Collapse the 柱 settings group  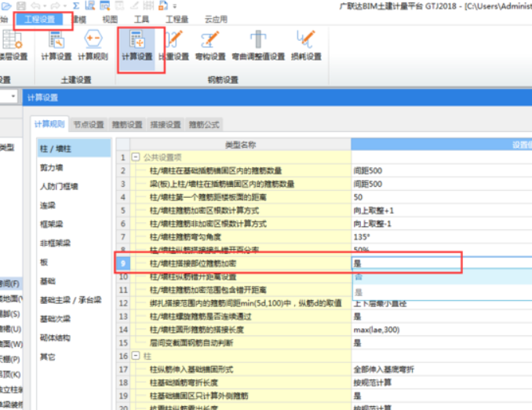tap(135, 356)
